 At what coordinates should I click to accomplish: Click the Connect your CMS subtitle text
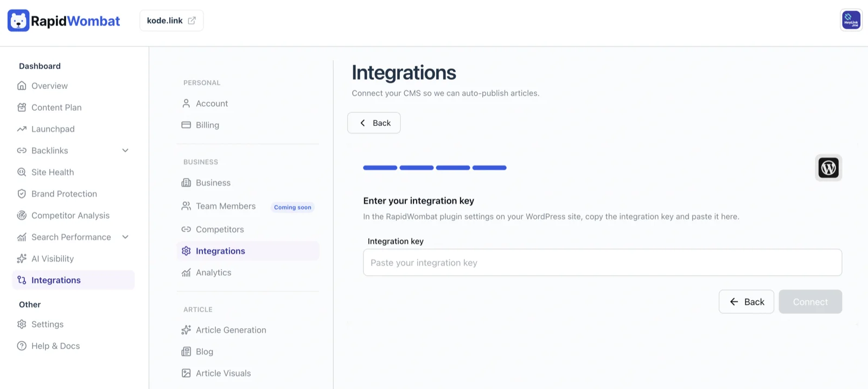[445, 93]
